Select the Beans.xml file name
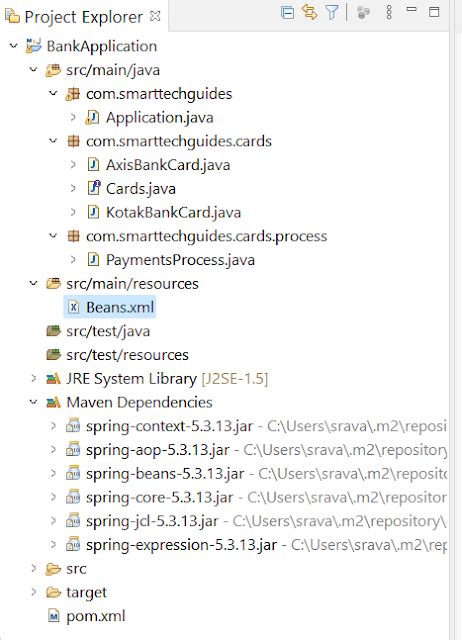This screenshot has width=462, height=640. pos(120,307)
